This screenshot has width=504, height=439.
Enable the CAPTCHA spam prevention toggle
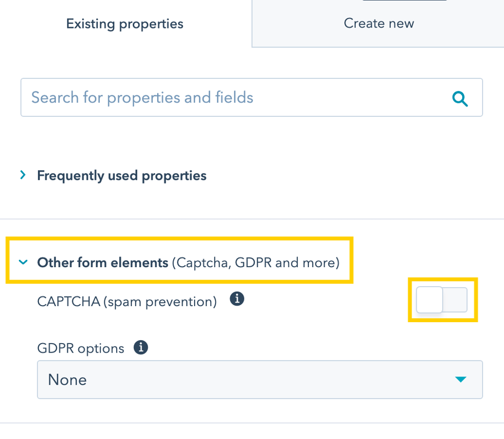[442, 300]
